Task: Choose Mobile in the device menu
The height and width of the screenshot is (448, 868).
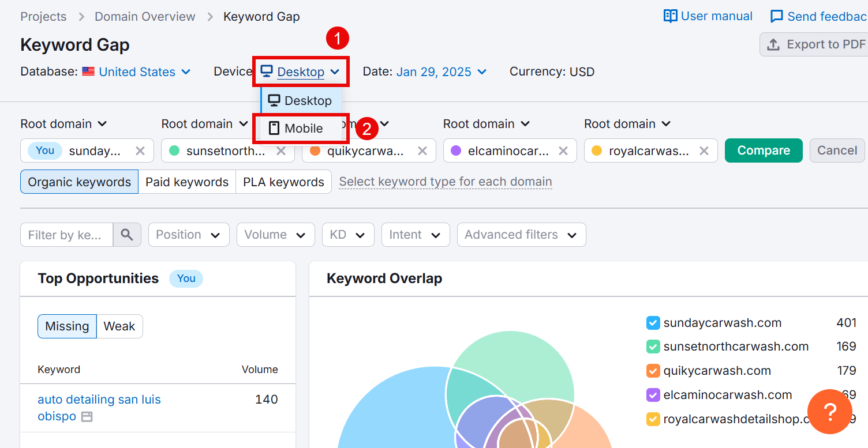Action: coord(301,128)
